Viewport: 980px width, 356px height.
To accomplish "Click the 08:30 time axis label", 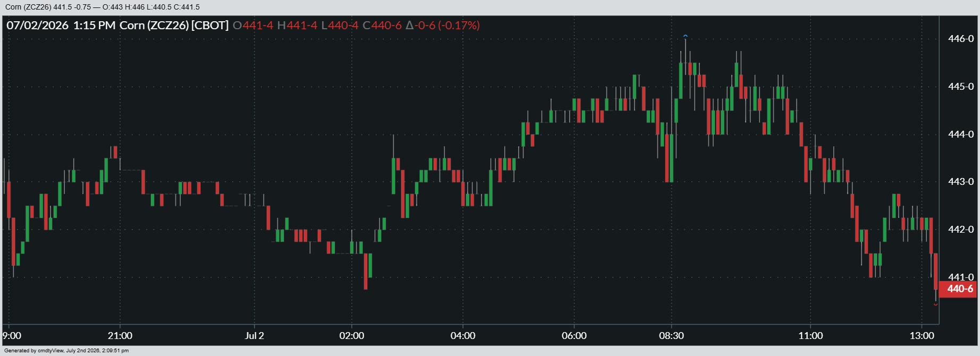I will [672, 336].
